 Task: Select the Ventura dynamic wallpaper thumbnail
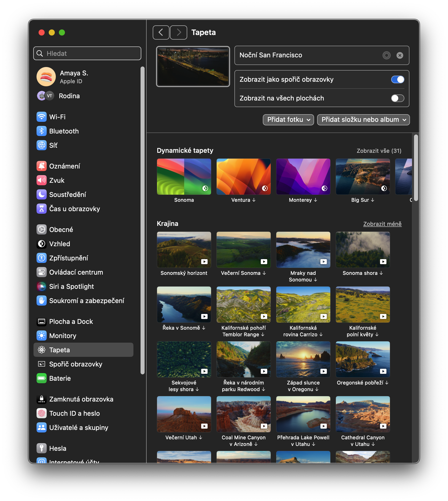click(244, 177)
